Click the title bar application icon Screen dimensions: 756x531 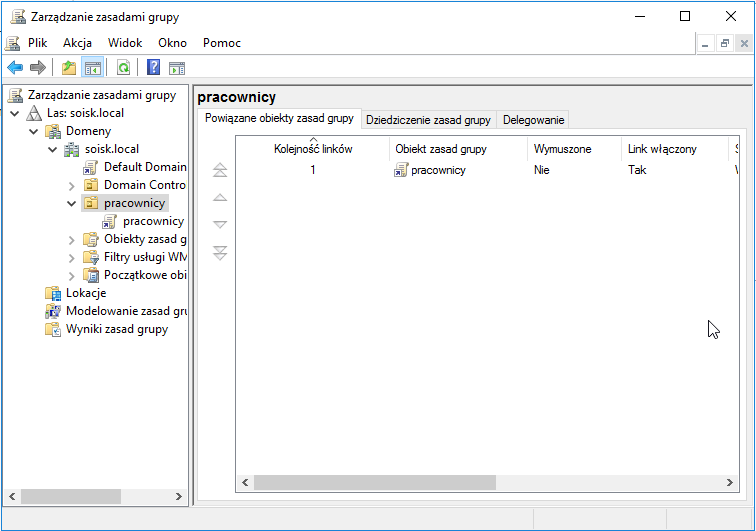[18, 16]
